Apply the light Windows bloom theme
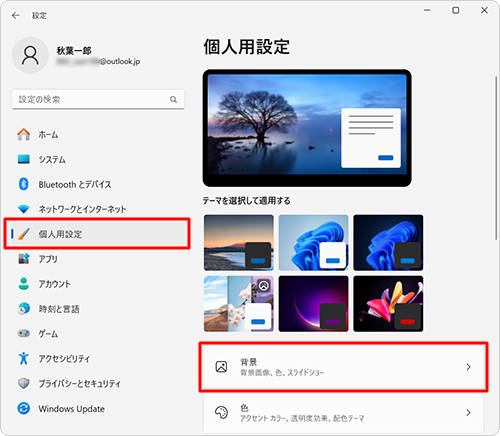Screen dimensions: 500x436 tap(313, 243)
